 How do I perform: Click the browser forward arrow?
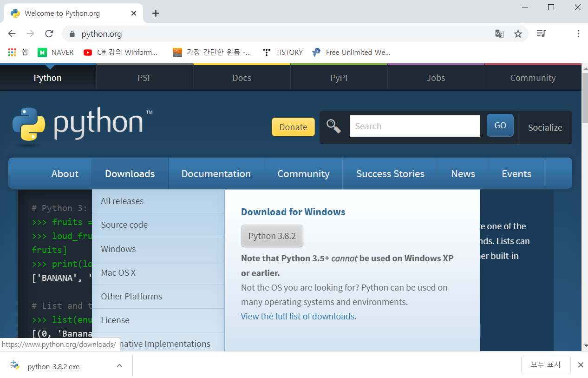point(31,33)
